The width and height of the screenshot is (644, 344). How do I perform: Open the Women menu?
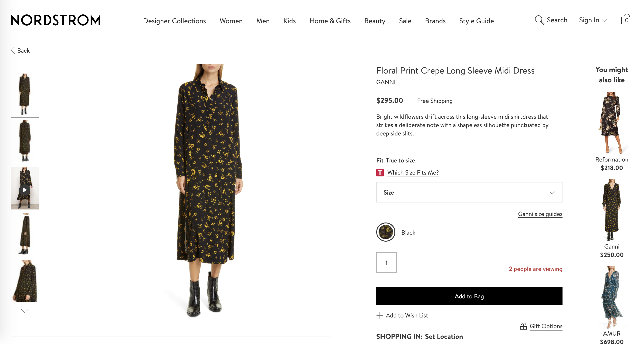point(231,21)
